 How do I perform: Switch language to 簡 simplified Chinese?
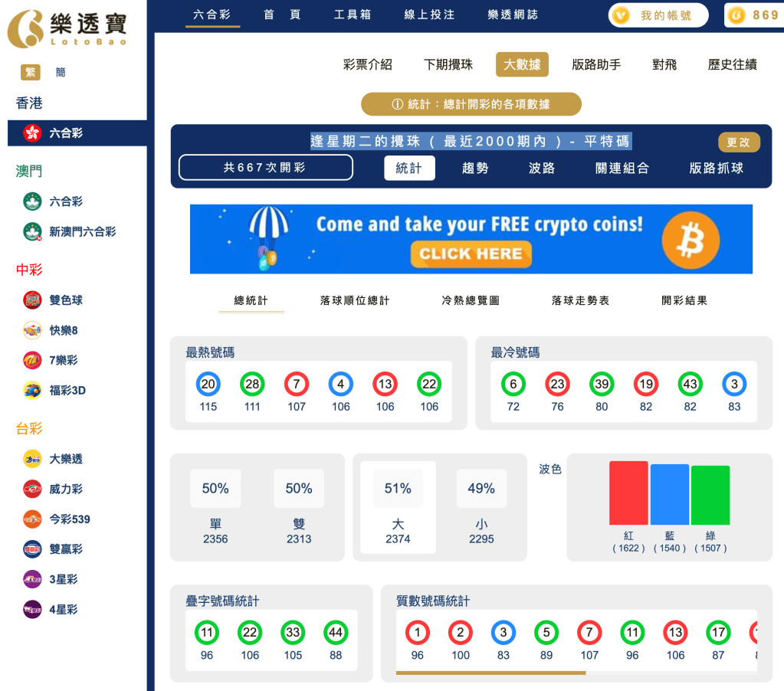(x=61, y=71)
